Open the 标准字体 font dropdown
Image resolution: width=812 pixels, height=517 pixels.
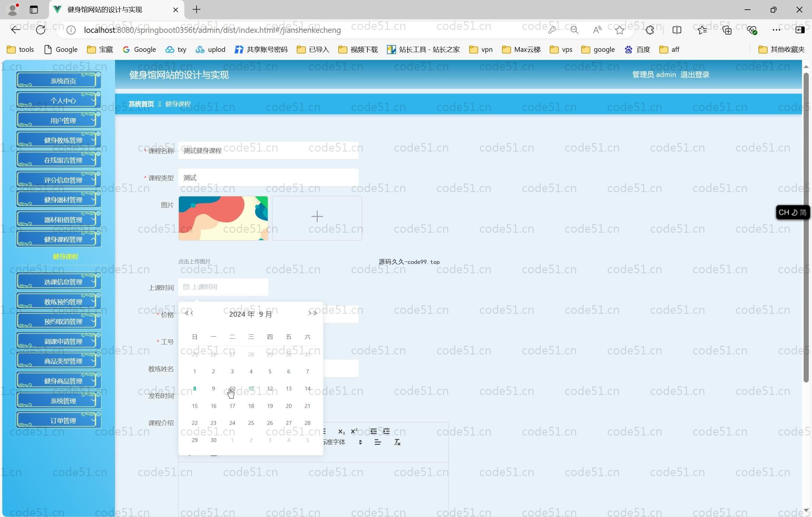[x=342, y=442]
